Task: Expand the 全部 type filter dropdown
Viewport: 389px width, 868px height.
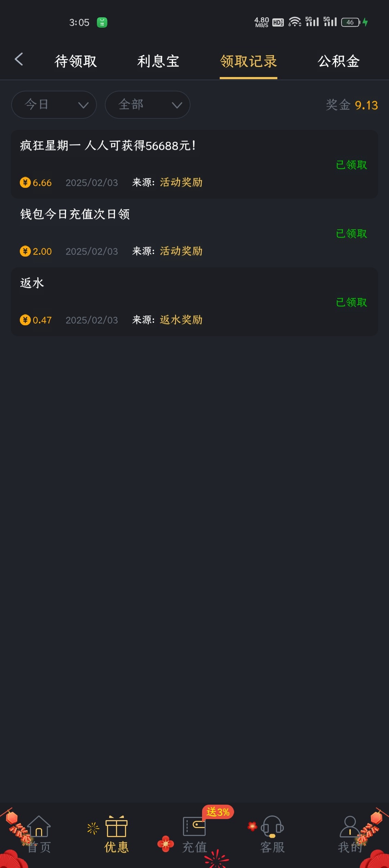Action: pyautogui.click(x=148, y=105)
